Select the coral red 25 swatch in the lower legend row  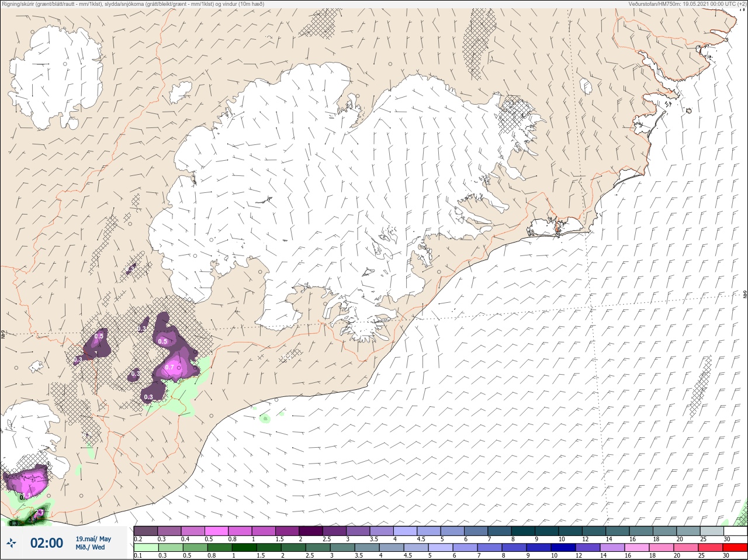pos(711,548)
